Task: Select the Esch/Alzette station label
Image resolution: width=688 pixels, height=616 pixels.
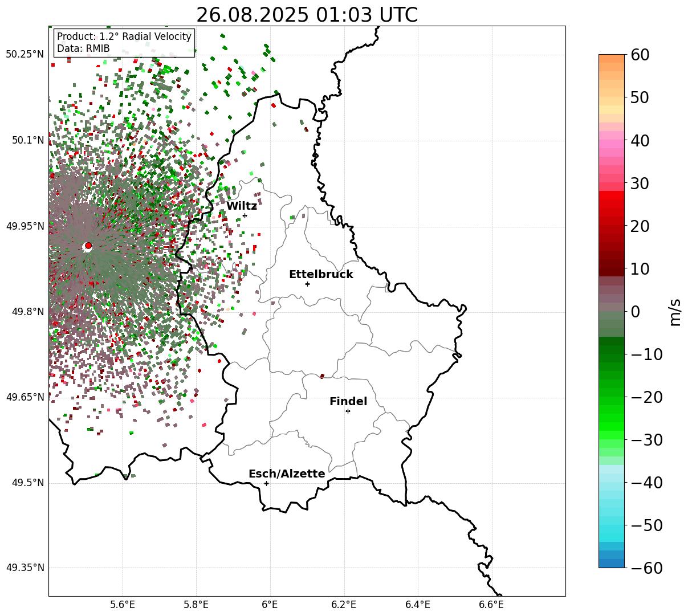Action: [x=287, y=474]
